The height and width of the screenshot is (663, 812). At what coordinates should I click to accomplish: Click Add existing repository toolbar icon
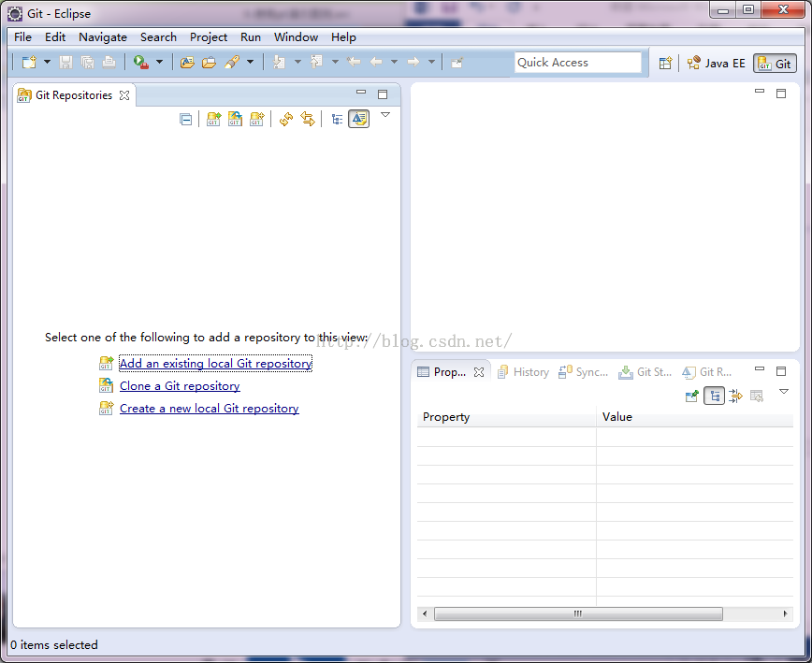[x=213, y=120]
